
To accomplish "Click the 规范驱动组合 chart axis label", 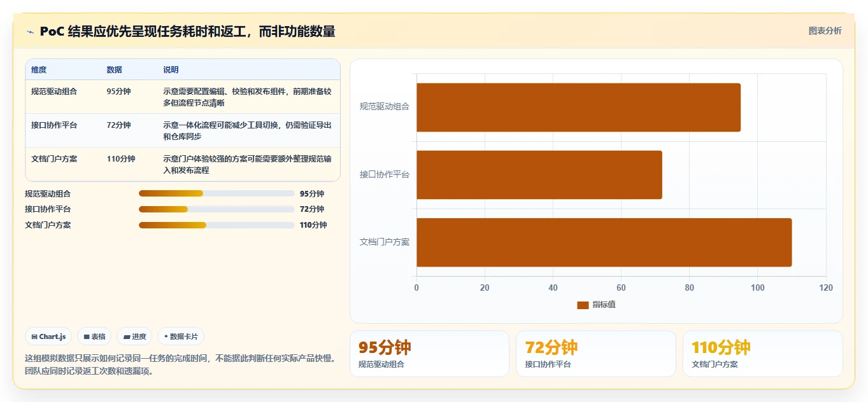I will tap(385, 107).
